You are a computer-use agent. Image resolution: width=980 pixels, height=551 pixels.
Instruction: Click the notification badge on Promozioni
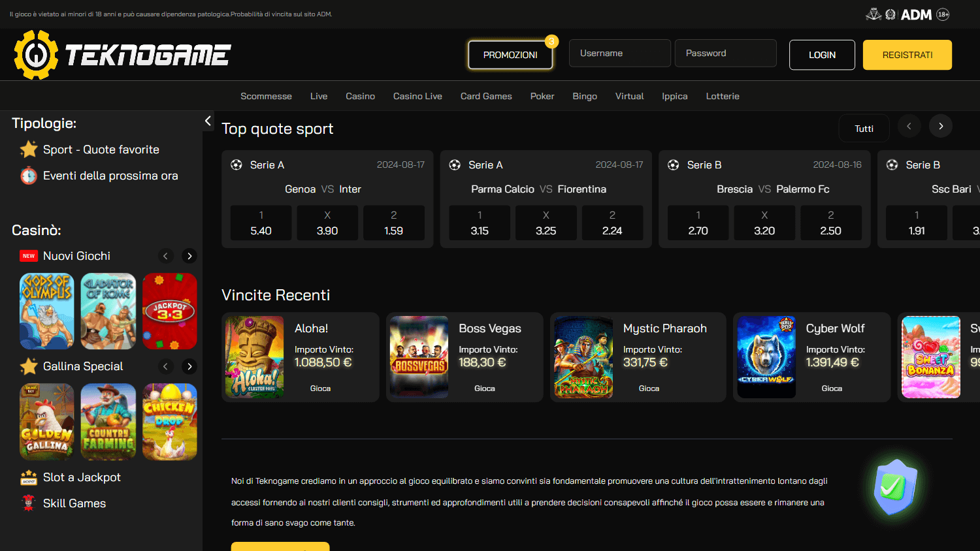coord(552,41)
